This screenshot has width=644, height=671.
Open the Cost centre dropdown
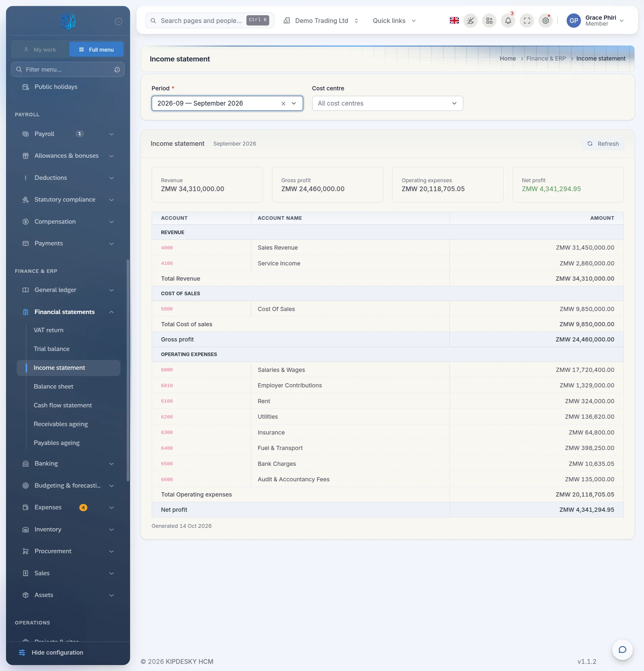pos(387,103)
